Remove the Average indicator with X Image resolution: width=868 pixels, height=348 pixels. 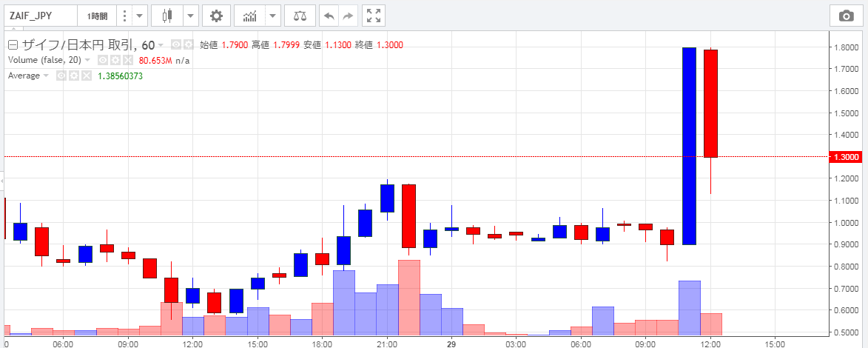pyautogui.click(x=87, y=76)
